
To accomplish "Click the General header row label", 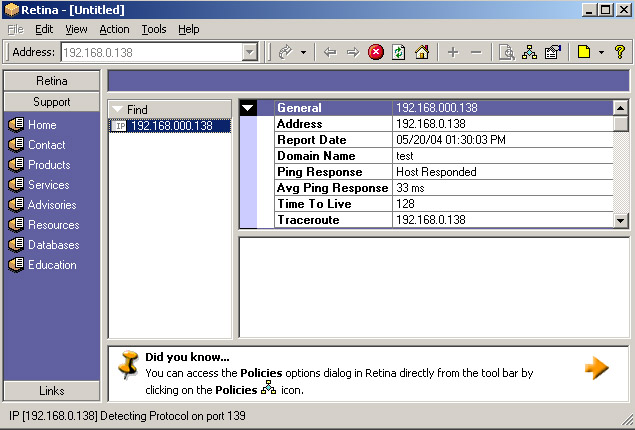I will click(x=299, y=108).
